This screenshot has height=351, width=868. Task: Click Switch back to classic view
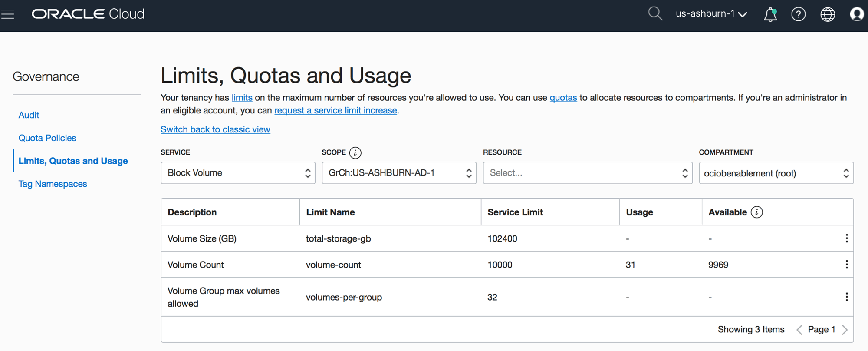tap(215, 129)
